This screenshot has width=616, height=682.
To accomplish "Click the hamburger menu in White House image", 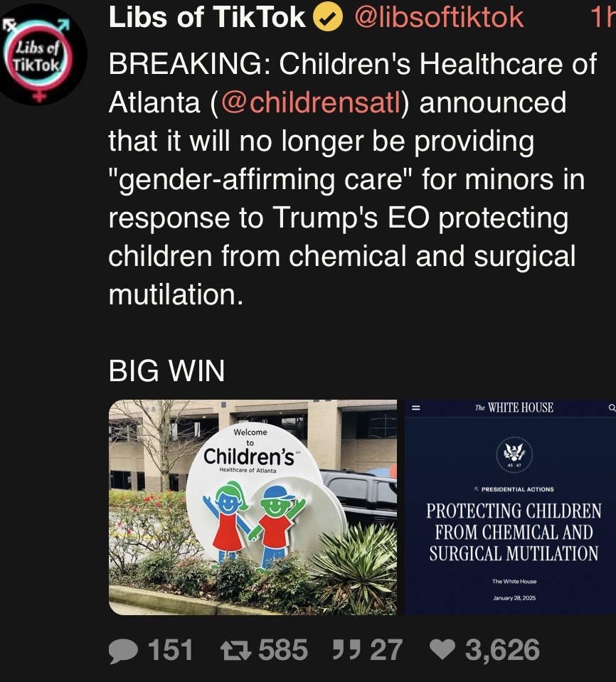I will point(415,407).
